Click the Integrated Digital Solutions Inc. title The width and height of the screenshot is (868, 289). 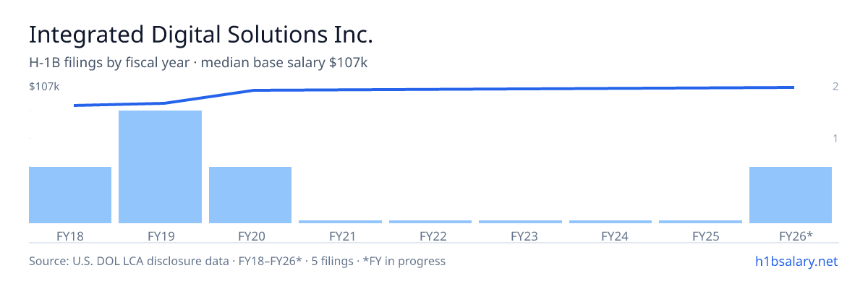pyautogui.click(x=201, y=35)
